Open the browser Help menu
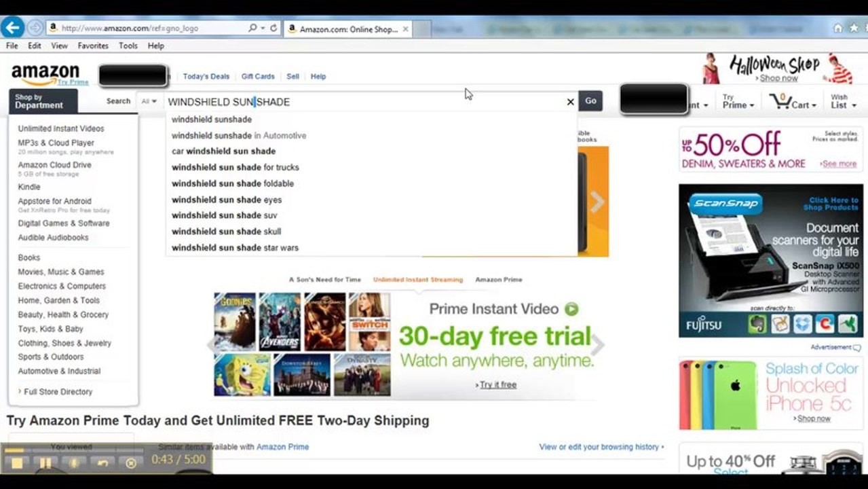This screenshot has width=868, height=489. coord(156,46)
